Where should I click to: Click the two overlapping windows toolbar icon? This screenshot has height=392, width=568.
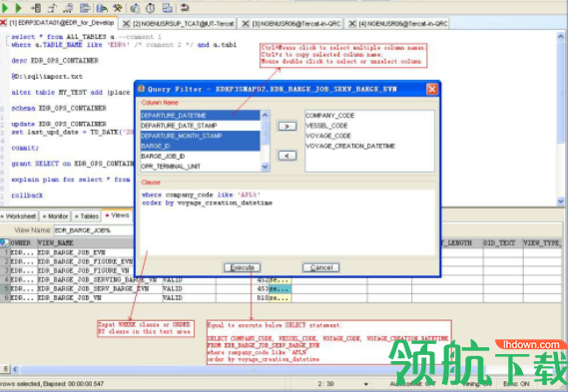(167, 8)
